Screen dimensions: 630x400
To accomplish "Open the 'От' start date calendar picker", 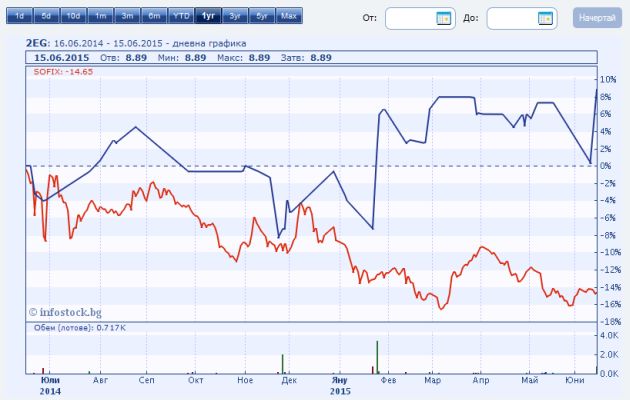I will tap(444, 18).
